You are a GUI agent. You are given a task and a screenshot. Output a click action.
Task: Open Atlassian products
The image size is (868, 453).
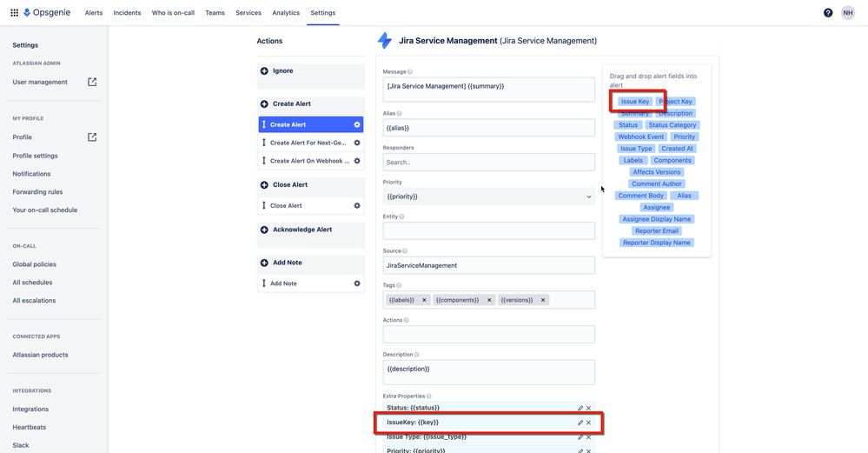41,355
